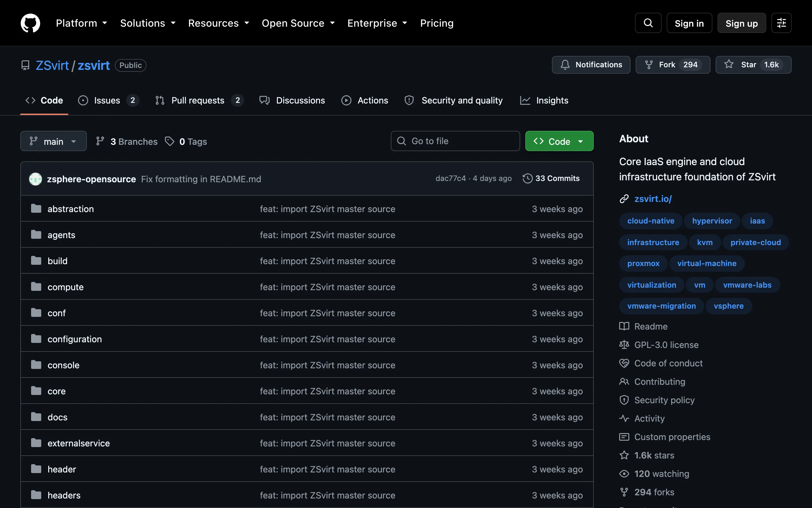Click the vsphere topic tag

click(729, 306)
